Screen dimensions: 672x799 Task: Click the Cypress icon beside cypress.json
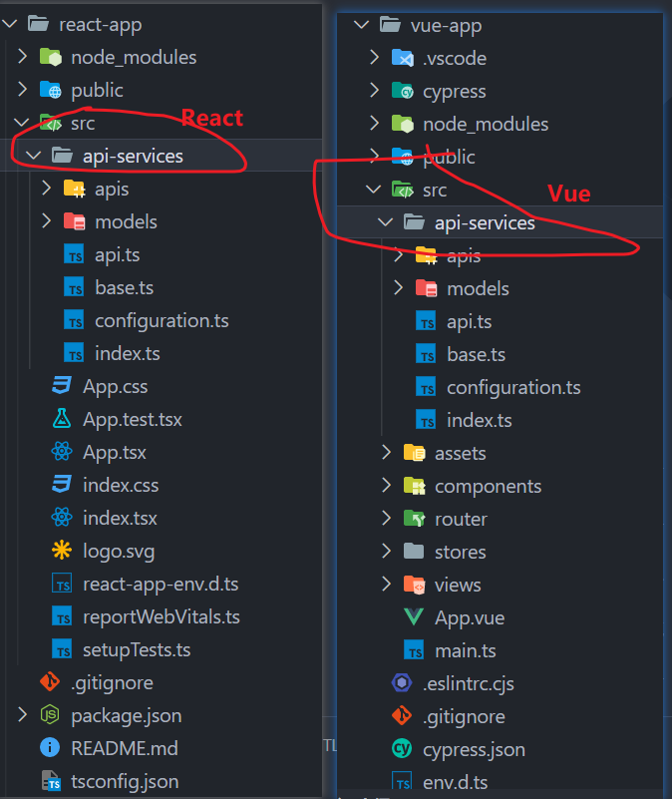point(403,749)
